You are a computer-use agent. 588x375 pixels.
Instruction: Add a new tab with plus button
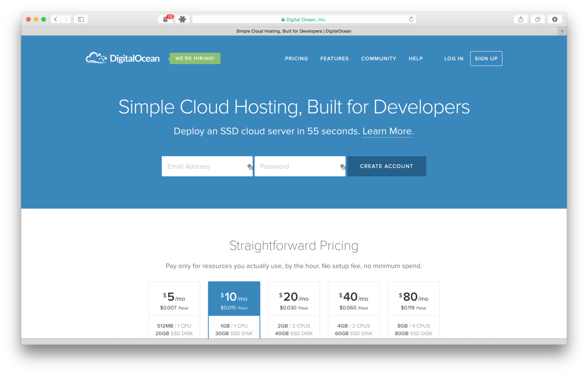pyautogui.click(x=562, y=31)
